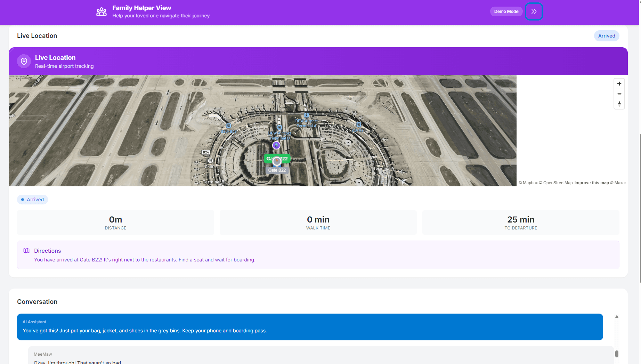Viewport: 641px width, 364px height.
Task: Click the green Gate B22 destination marker
Action: (277, 159)
